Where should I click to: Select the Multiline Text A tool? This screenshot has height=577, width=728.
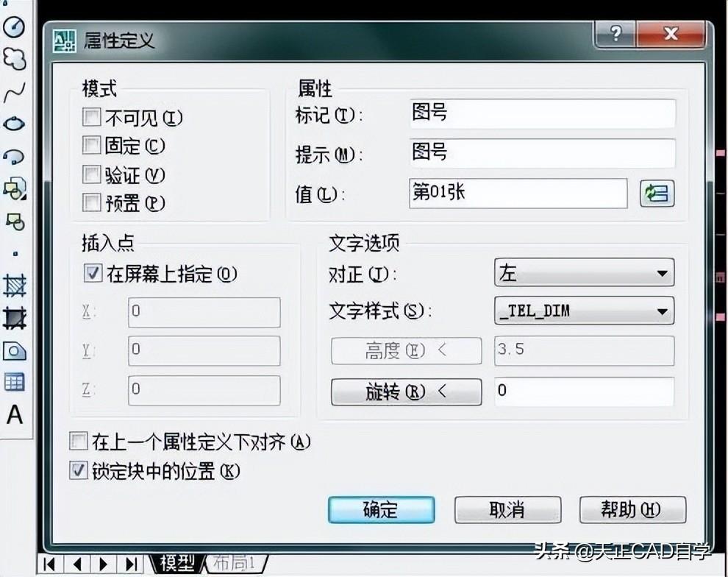coord(15,414)
